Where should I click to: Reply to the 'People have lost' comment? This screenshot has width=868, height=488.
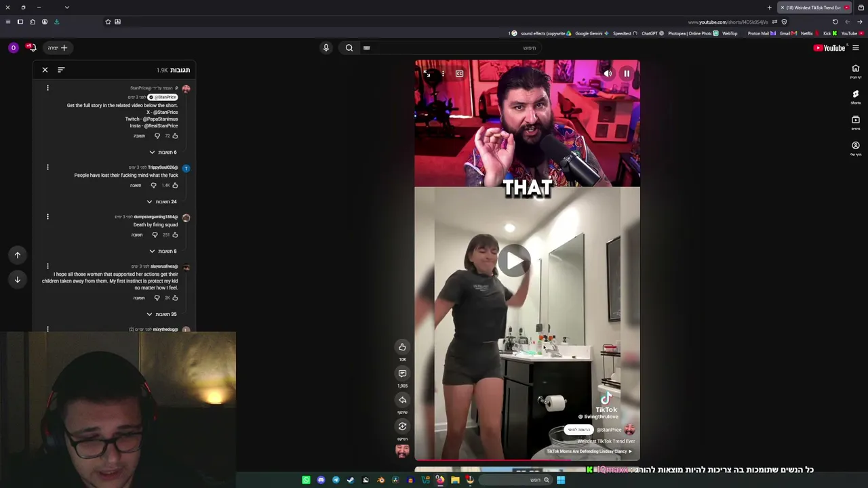coord(136,186)
